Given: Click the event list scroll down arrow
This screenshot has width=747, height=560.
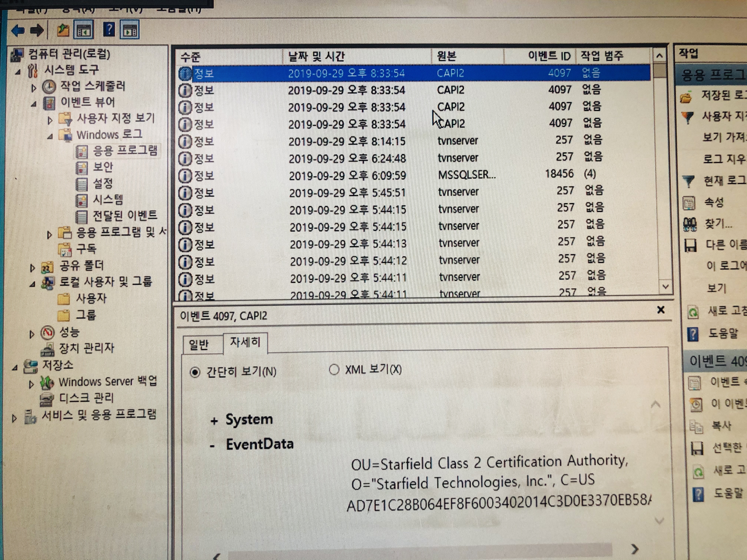Looking at the screenshot, I should (x=665, y=287).
